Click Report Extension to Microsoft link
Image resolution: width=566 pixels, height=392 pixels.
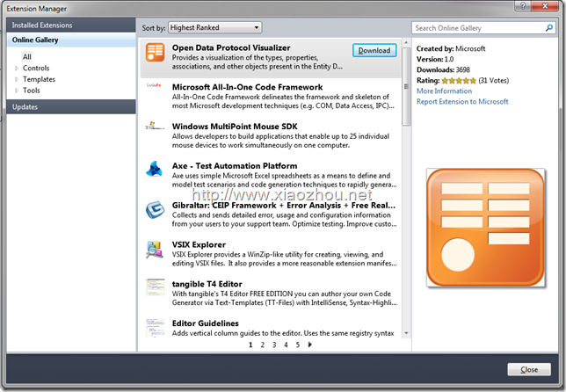[462, 101]
